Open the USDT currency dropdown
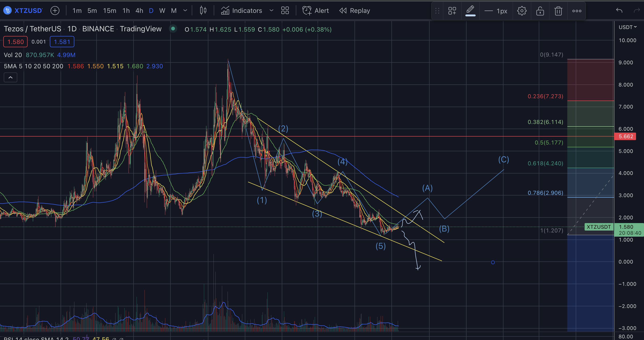 pos(627,27)
